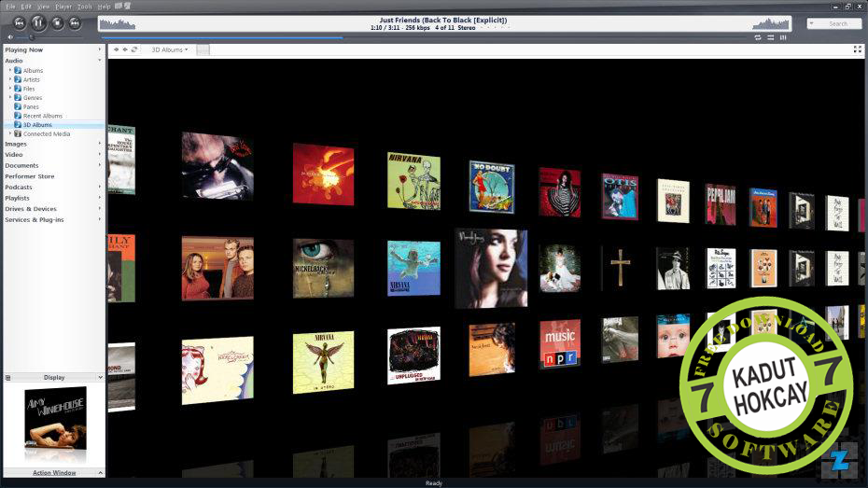
Task: Open the Display panel dropdown arrow
Action: click(x=100, y=377)
